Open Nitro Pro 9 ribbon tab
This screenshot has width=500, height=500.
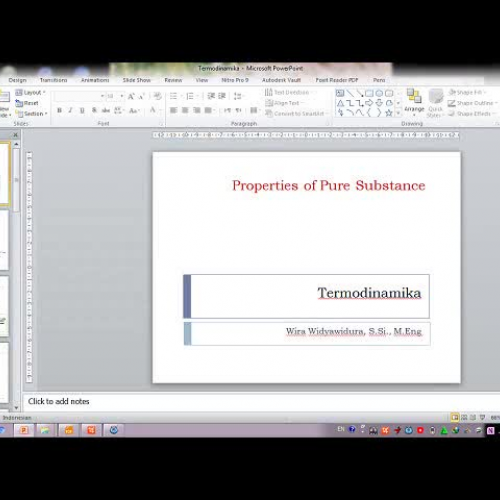235,80
